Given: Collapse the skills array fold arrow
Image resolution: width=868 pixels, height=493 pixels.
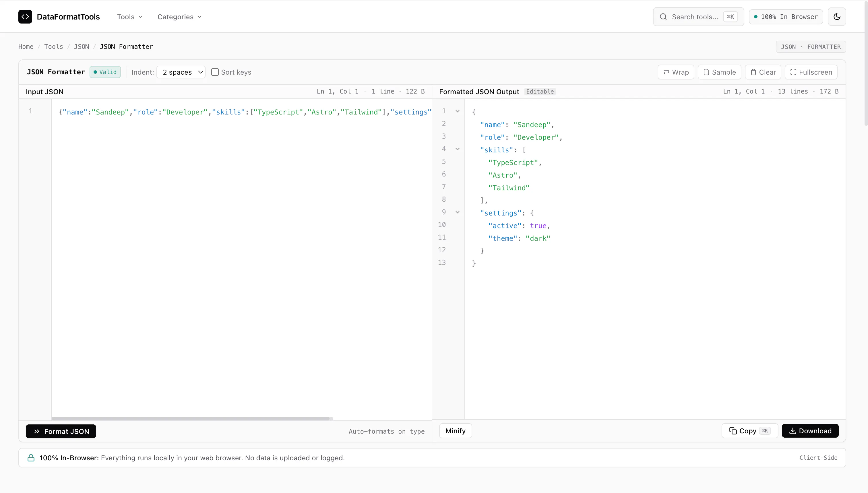Looking at the screenshot, I should tap(457, 149).
